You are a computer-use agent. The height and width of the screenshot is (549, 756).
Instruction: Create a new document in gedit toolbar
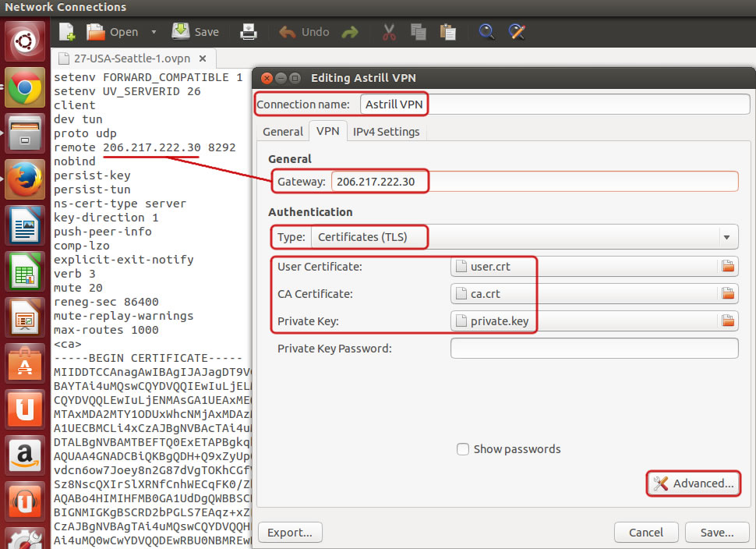67,32
